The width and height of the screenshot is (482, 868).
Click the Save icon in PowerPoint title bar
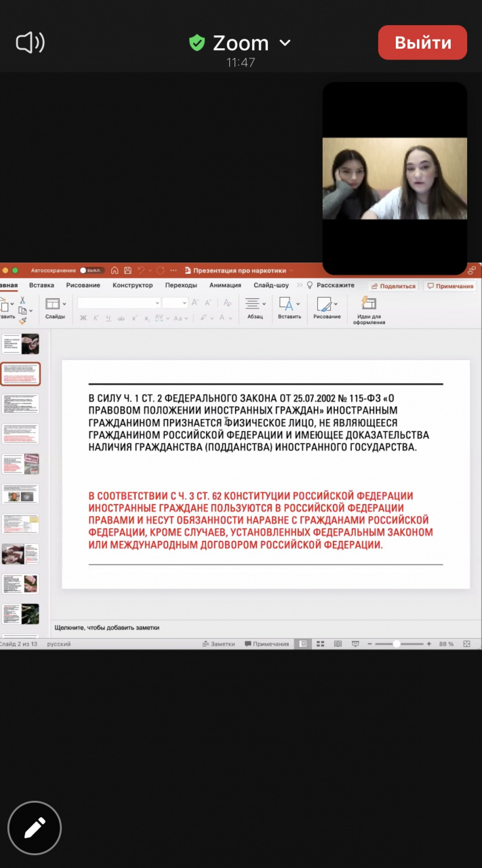[127, 270]
